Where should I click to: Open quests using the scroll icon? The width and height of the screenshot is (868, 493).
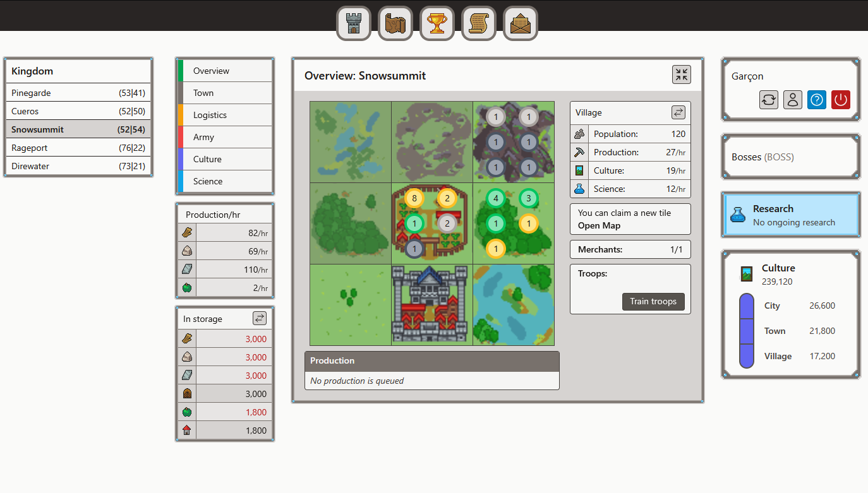tap(478, 23)
